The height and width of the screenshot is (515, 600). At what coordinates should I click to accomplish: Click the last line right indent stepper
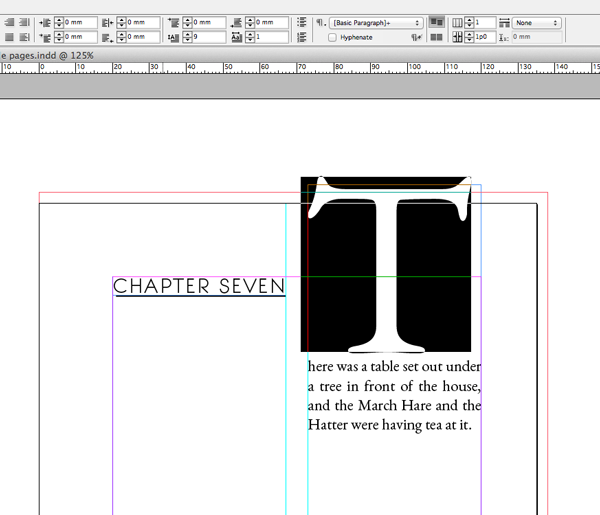point(122,37)
